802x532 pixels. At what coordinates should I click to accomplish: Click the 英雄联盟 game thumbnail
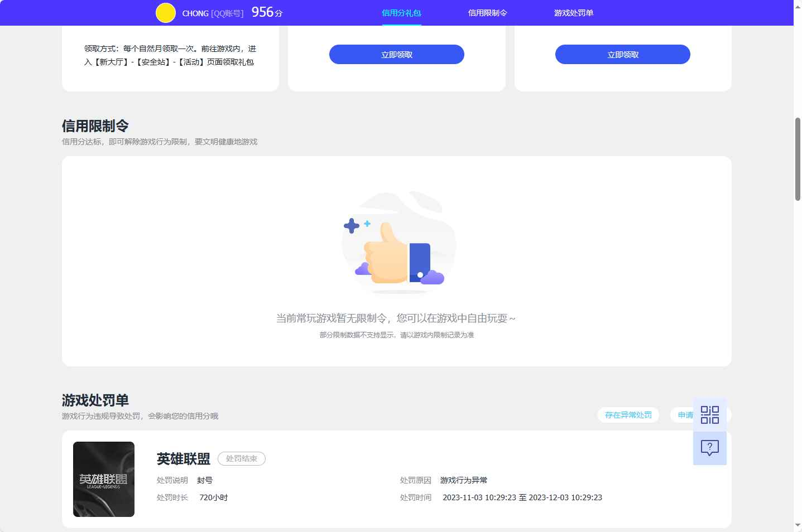pyautogui.click(x=104, y=479)
